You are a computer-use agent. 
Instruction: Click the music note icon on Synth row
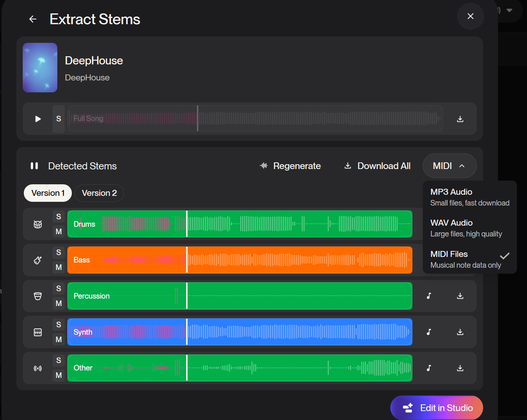pos(429,332)
